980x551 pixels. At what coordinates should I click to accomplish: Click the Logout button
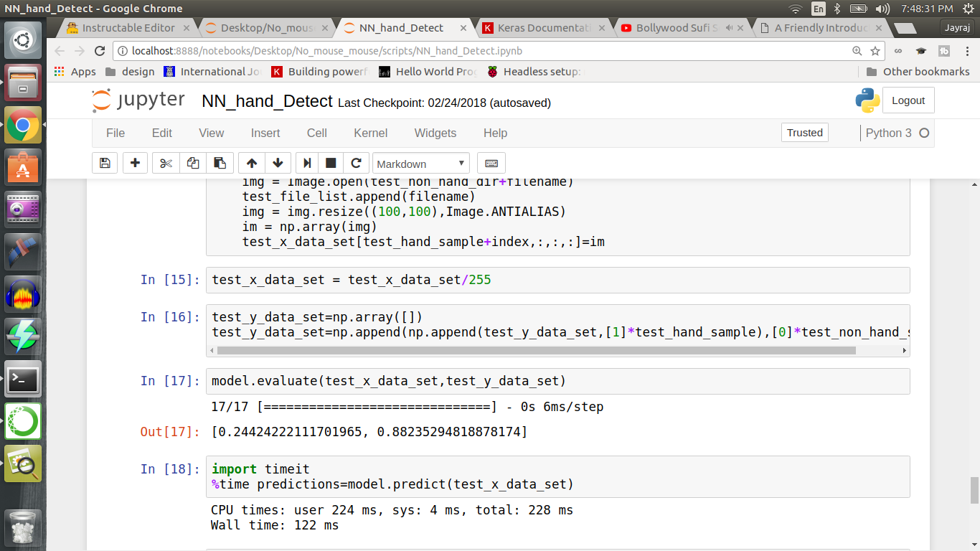point(908,100)
